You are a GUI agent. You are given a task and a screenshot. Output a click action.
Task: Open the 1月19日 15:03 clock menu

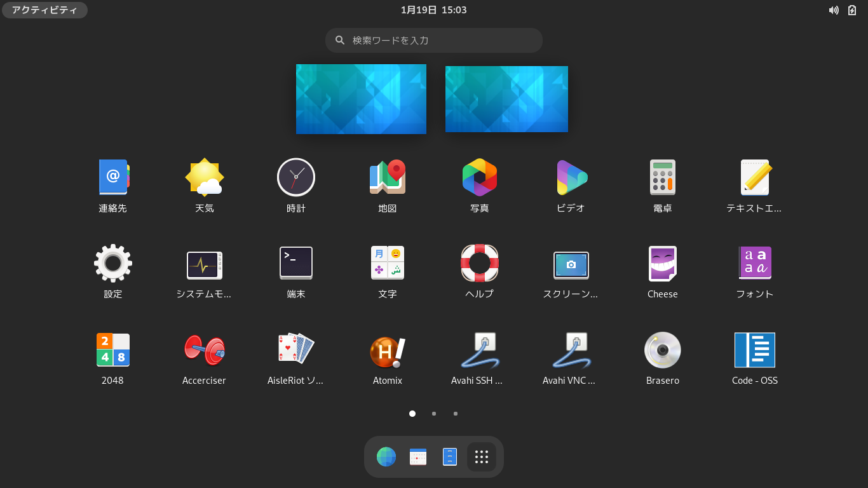[x=434, y=10]
